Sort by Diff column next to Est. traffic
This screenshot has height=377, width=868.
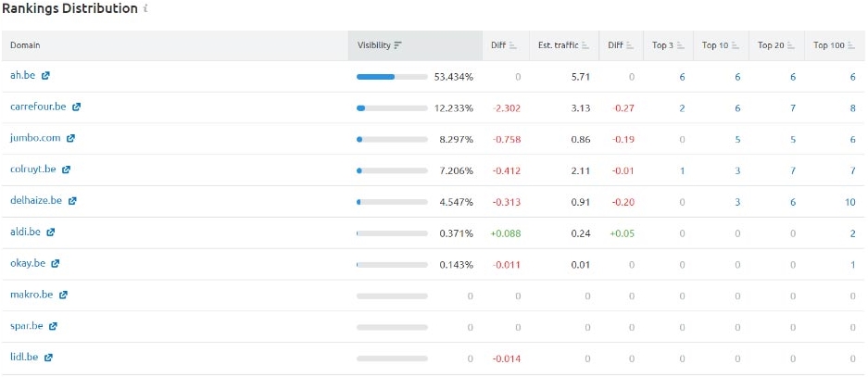(622, 45)
